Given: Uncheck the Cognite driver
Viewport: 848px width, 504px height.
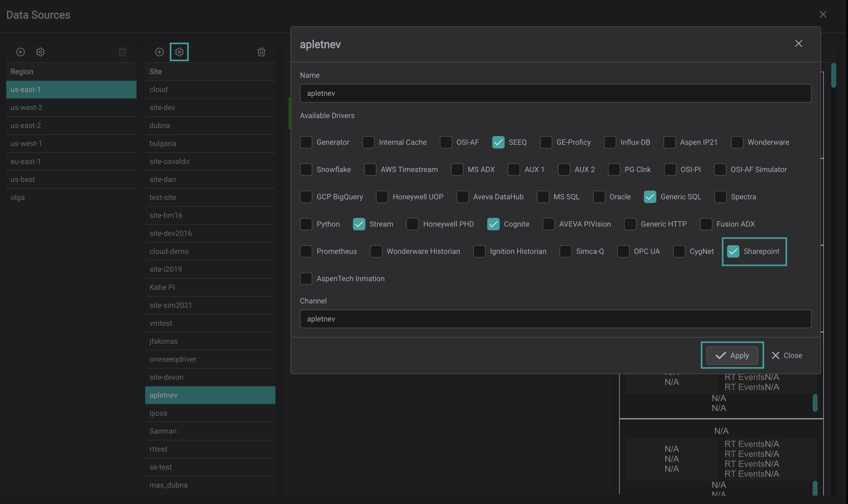Looking at the screenshot, I should point(493,224).
